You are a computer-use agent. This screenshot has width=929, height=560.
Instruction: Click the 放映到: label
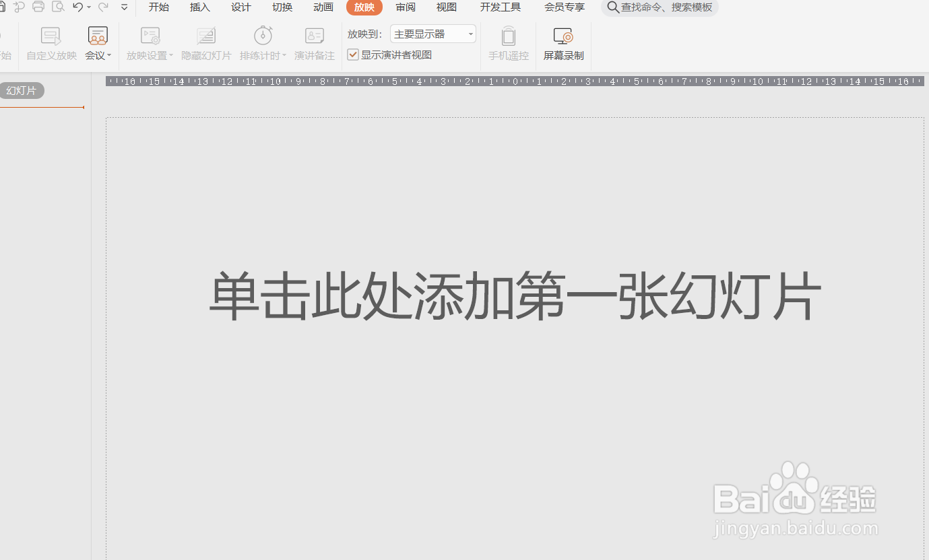click(365, 34)
